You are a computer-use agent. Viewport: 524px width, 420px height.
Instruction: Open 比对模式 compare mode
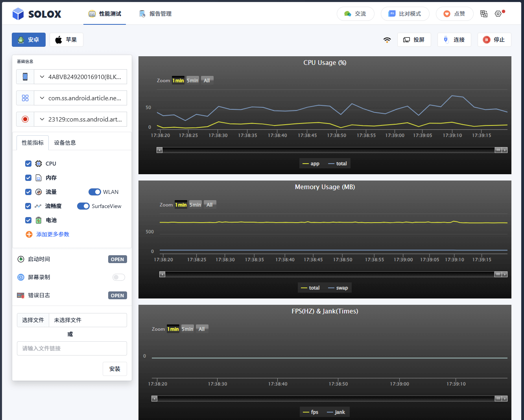[x=405, y=14]
